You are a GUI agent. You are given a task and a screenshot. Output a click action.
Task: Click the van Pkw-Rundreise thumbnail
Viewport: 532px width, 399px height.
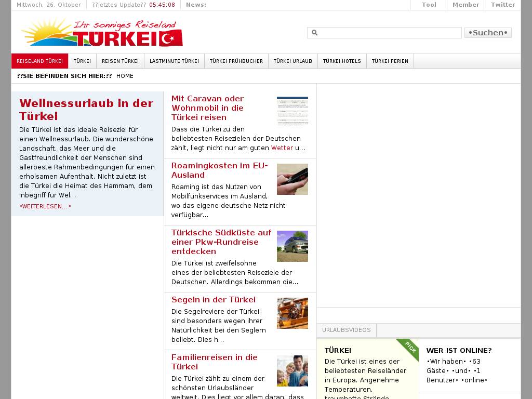[292, 246]
